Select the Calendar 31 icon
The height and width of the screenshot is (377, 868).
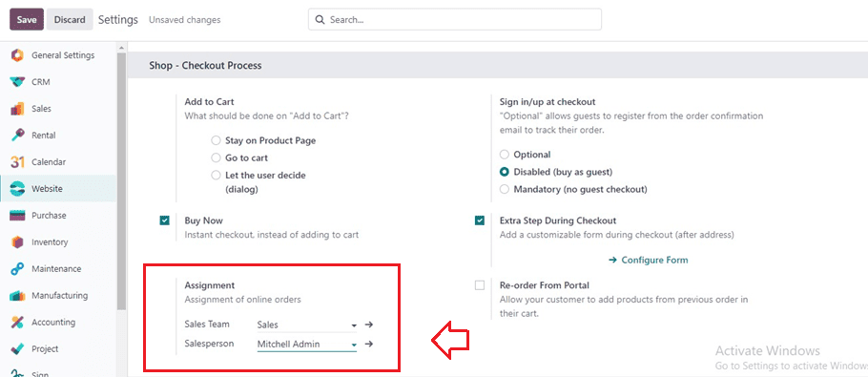click(x=18, y=162)
